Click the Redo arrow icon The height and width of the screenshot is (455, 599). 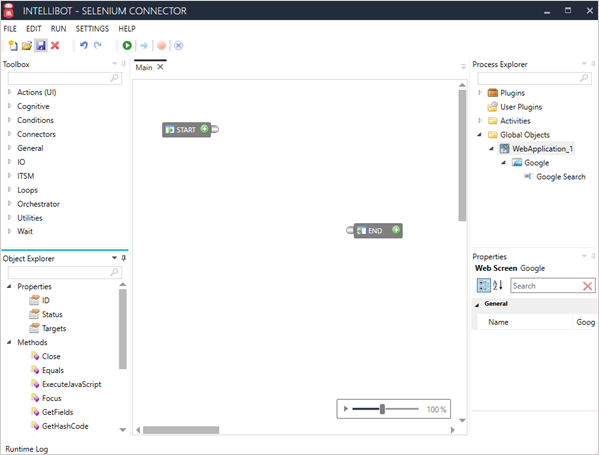pyautogui.click(x=98, y=45)
